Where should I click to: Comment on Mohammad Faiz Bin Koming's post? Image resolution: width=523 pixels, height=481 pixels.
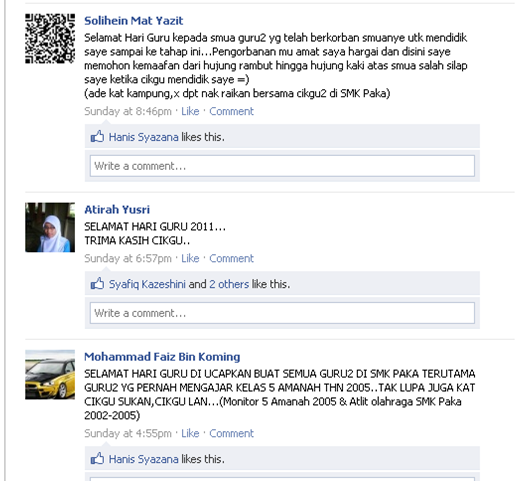[231, 433]
